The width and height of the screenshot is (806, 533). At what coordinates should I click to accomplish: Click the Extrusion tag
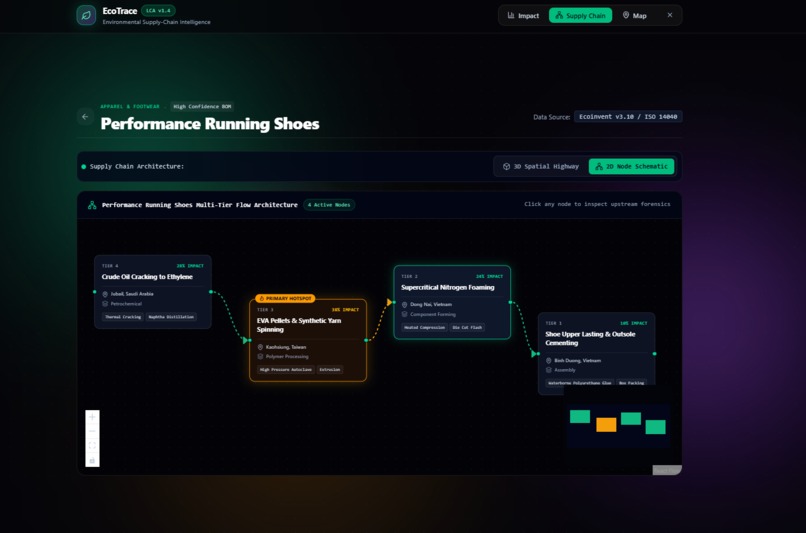[x=330, y=370]
